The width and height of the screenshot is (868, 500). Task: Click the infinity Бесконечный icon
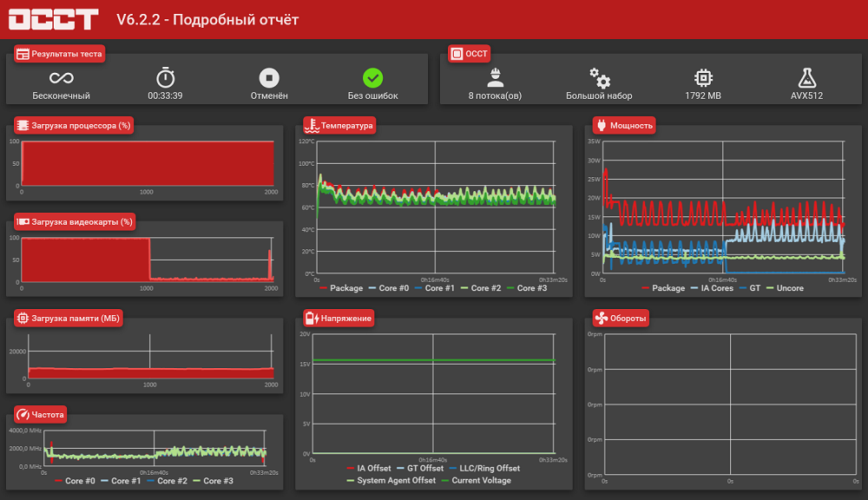[61, 78]
